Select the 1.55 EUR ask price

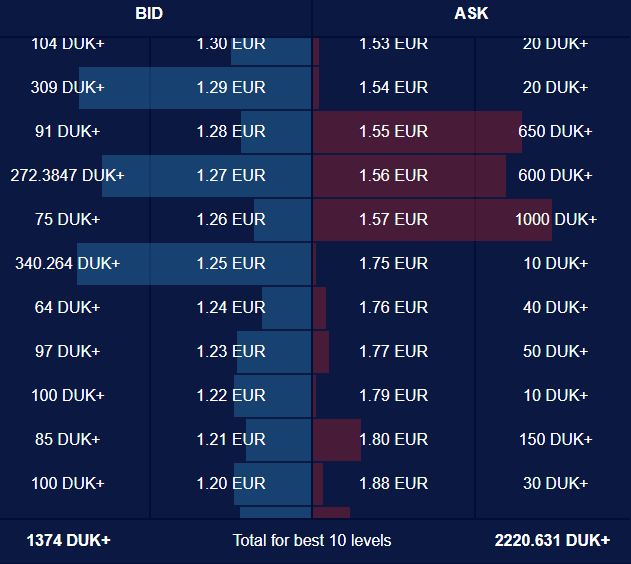click(x=393, y=132)
